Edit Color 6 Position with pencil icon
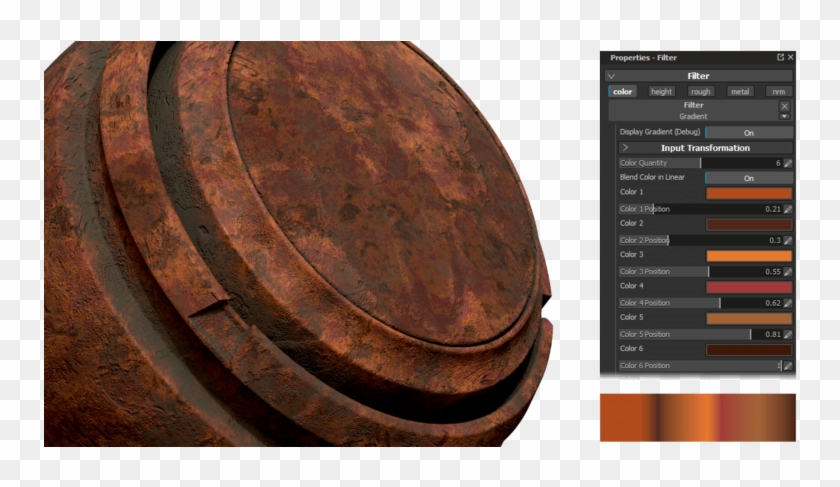Viewport: 840px width, 487px height. point(788,365)
